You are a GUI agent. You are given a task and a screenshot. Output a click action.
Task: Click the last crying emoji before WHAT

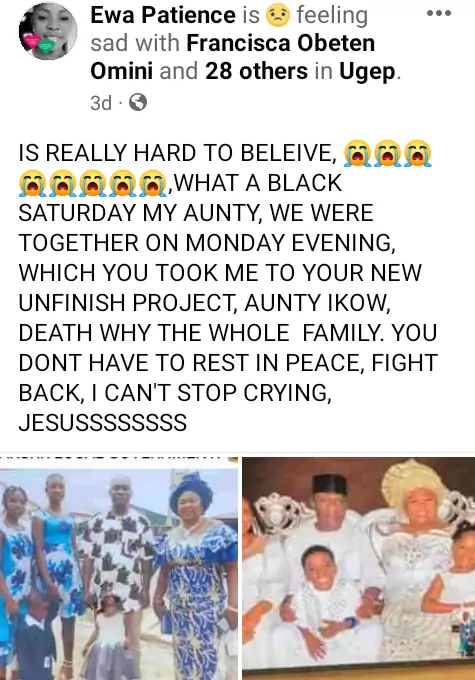153,183
